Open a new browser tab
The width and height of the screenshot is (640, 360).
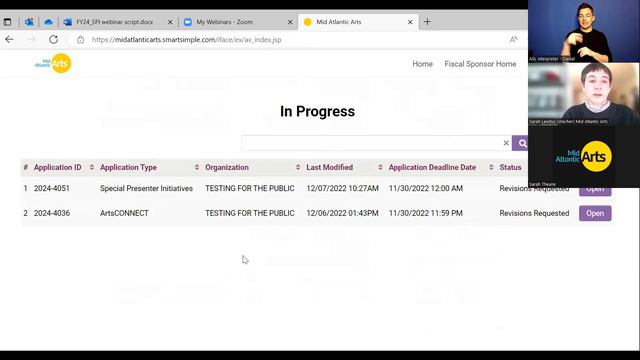tap(427, 22)
